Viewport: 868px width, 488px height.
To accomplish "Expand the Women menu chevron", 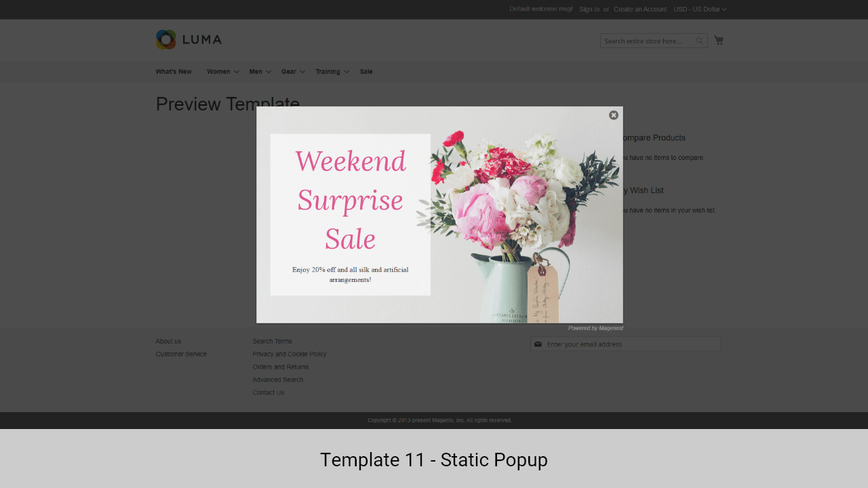I will [237, 72].
